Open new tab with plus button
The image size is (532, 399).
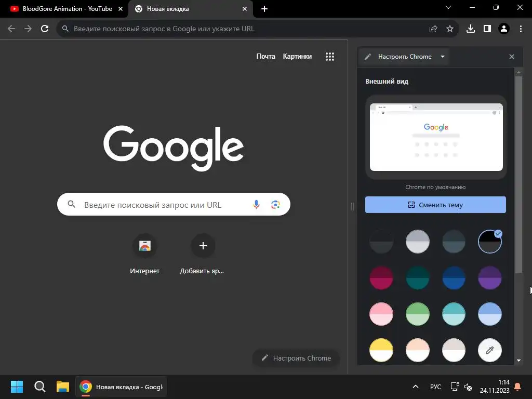264,9
